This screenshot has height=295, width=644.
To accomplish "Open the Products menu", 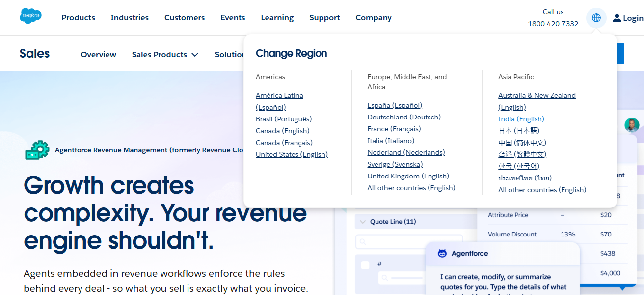I will coord(78,17).
